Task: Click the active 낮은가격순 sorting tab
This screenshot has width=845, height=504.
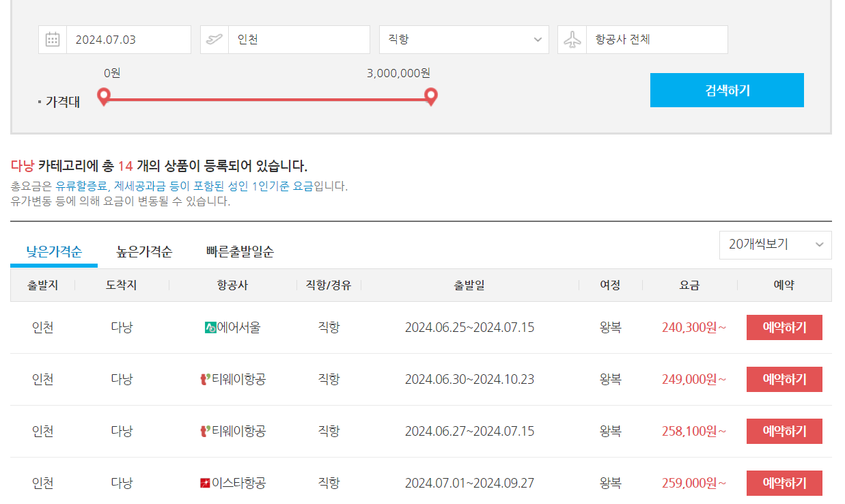Action: (x=55, y=251)
